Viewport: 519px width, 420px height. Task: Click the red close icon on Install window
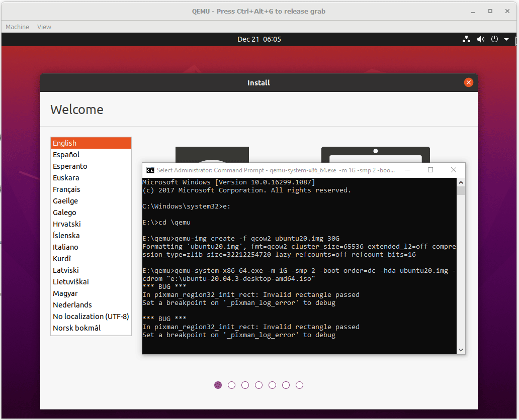tap(468, 82)
